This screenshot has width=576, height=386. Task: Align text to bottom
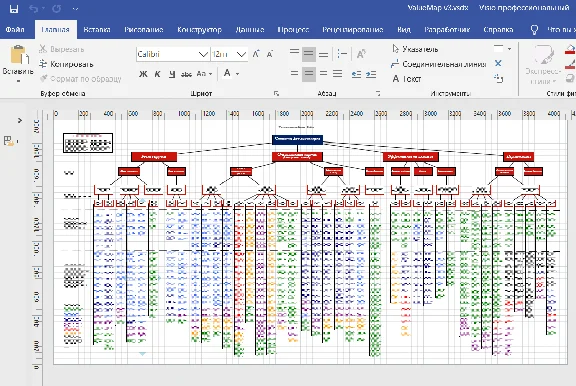[323, 54]
